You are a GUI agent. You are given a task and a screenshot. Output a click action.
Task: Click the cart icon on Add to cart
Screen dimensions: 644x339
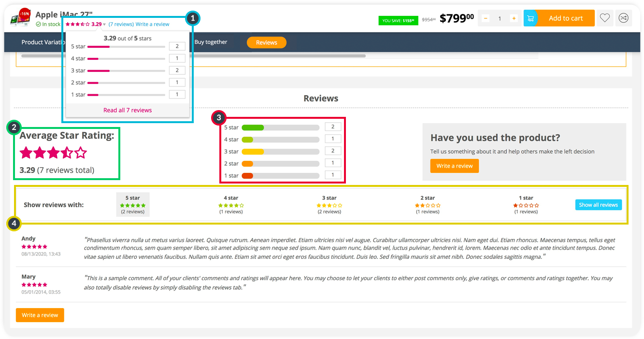click(530, 18)
